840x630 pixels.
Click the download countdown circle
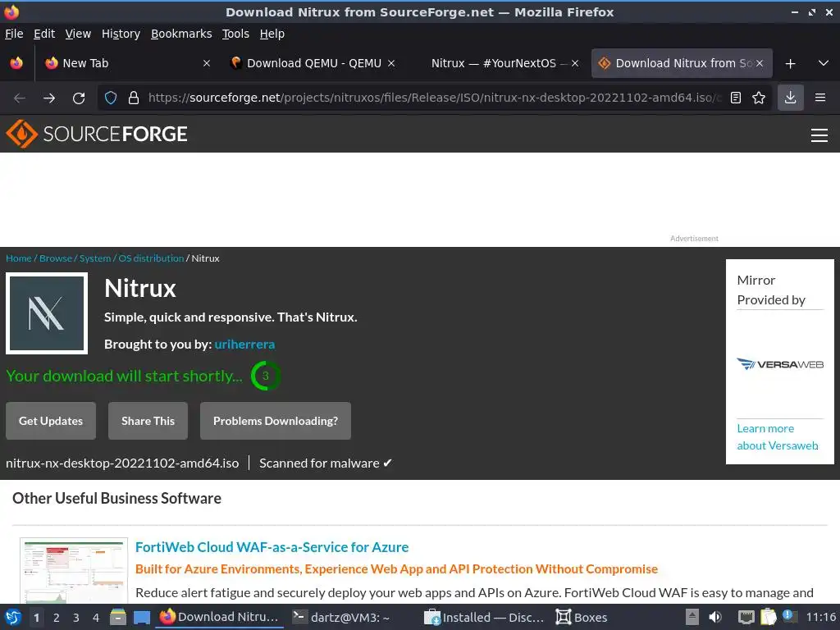tap(265, 376)
